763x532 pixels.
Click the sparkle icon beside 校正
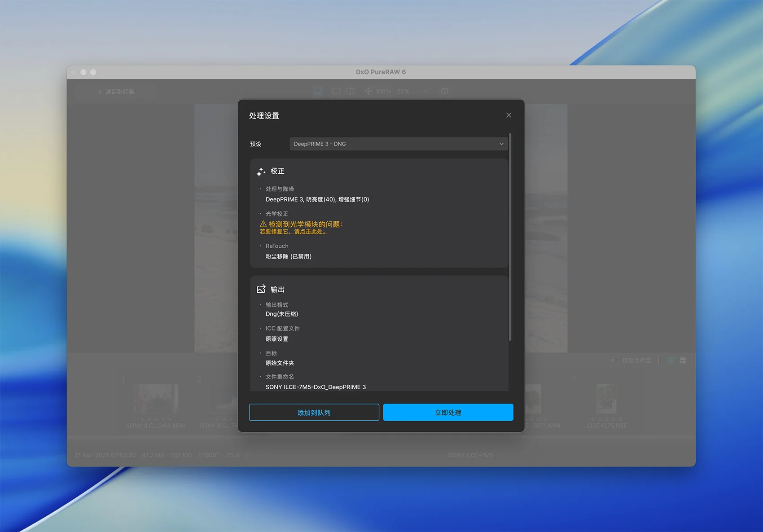pyautogui.click(x=261, y=171)
